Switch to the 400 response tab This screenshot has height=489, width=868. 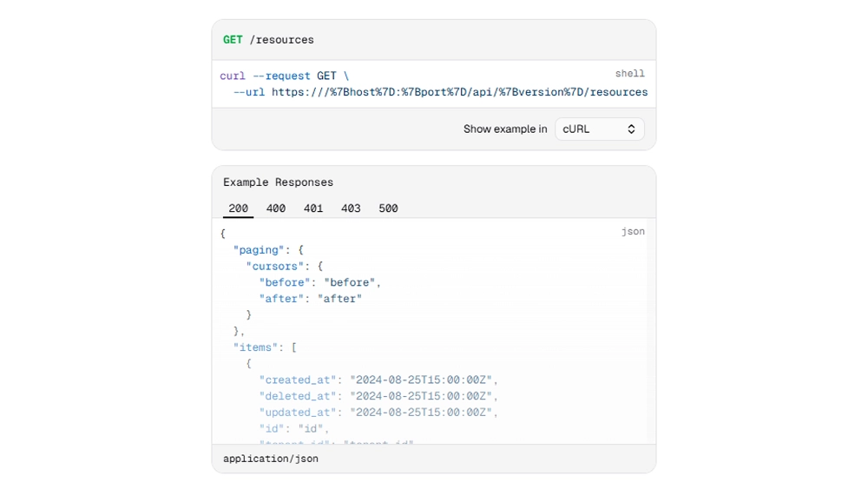click(x=276, y=208)
